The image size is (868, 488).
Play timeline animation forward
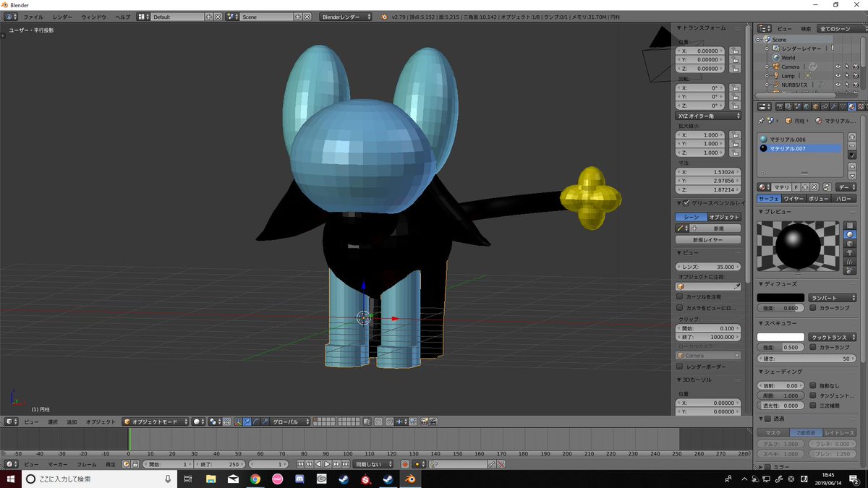click(327, 464)
